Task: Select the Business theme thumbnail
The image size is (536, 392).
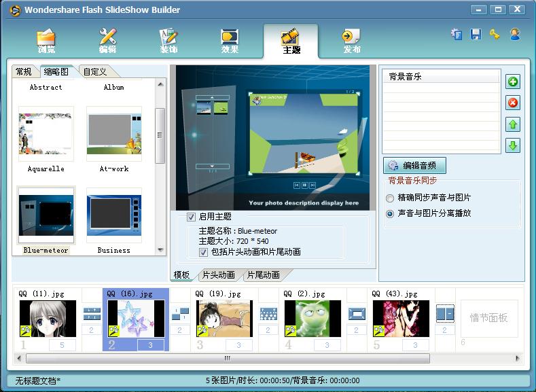Action: tap(114, 215)
